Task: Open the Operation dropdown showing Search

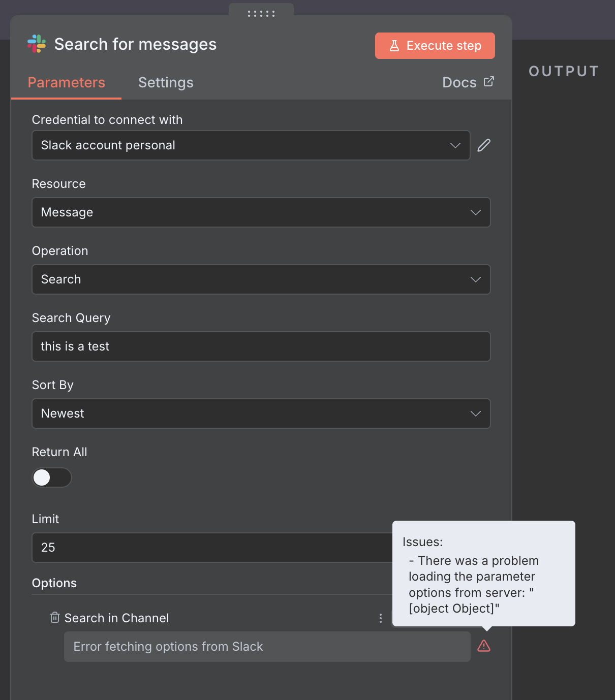Action: point(261,279)
